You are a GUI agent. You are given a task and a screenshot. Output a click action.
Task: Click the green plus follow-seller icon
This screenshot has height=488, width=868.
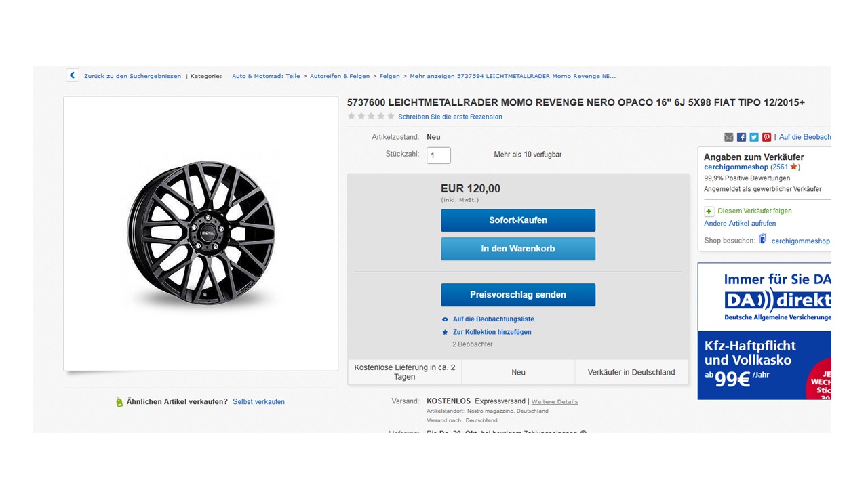[x=709, y=211]
